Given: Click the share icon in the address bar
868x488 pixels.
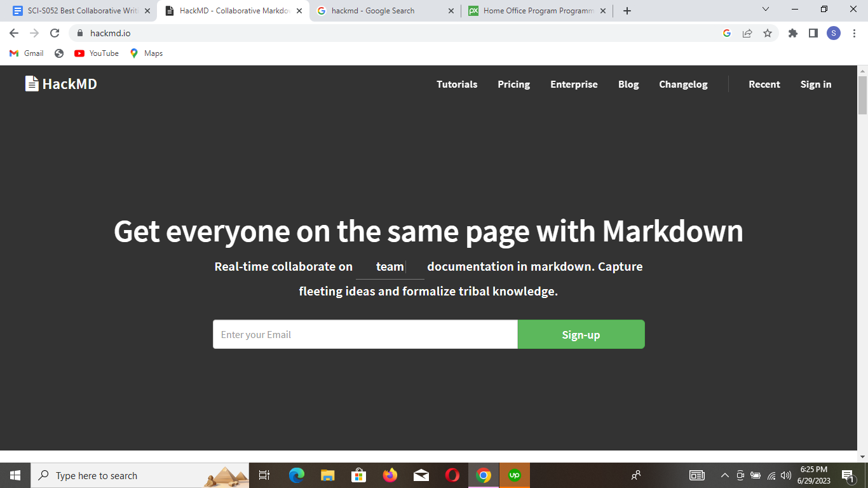Looking at the screenshot, I should pos(748,32).
